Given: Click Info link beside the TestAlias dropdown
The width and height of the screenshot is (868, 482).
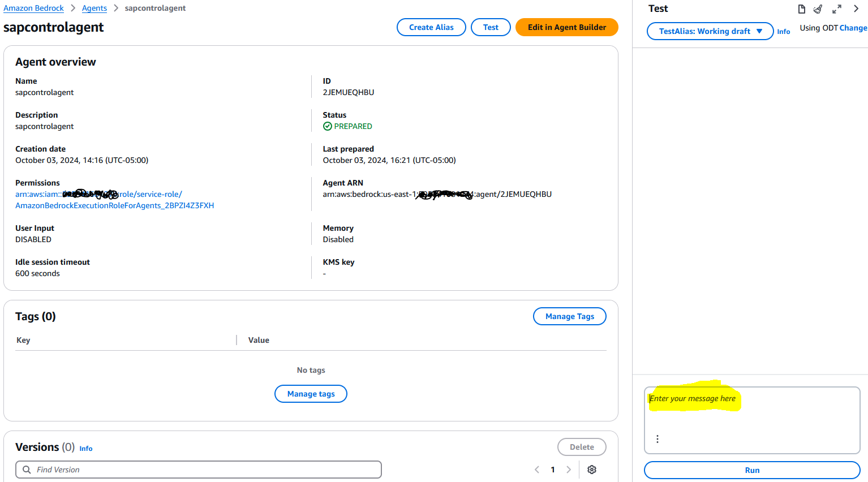Looking at the screenshot, I should tap(784, 32).
